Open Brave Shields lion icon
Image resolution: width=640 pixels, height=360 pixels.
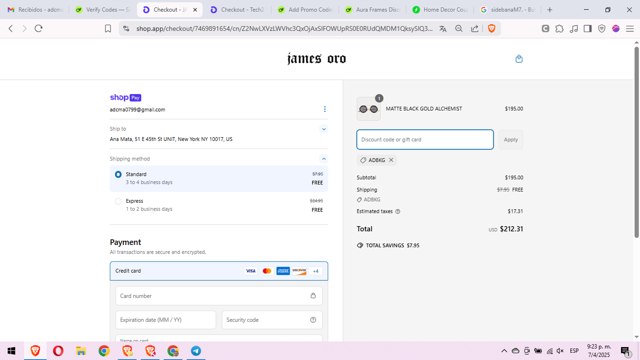(x=491, y=29)
